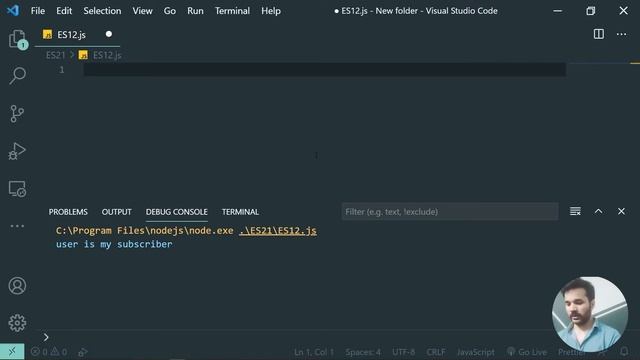Close the unsaved ES12.js tab dot
The height and width of the screenshot is (360, 640).
[x=109, y=34]
